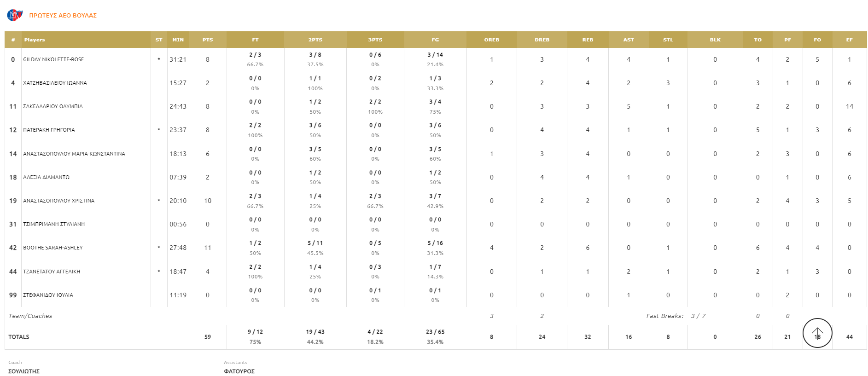Click assistant name ΦΑΤΟΥΡΟΣ
This screenshot has height=376, width=868.
[x=239, y=371]
